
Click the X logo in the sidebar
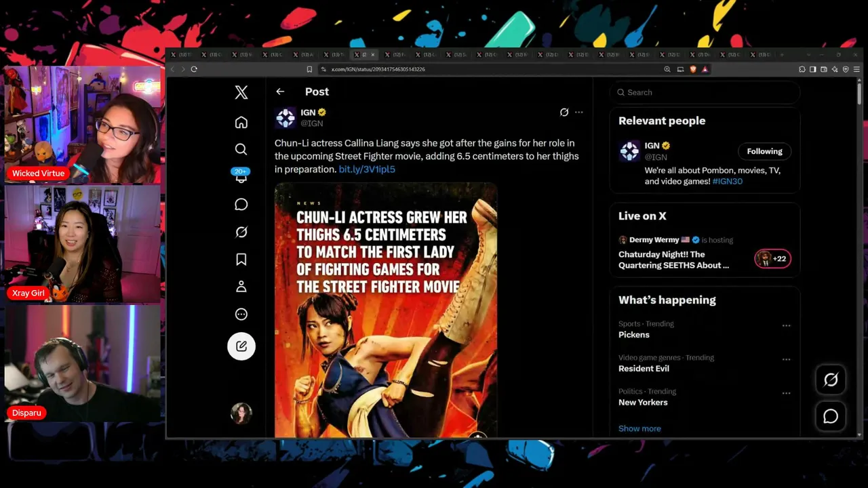241,92
